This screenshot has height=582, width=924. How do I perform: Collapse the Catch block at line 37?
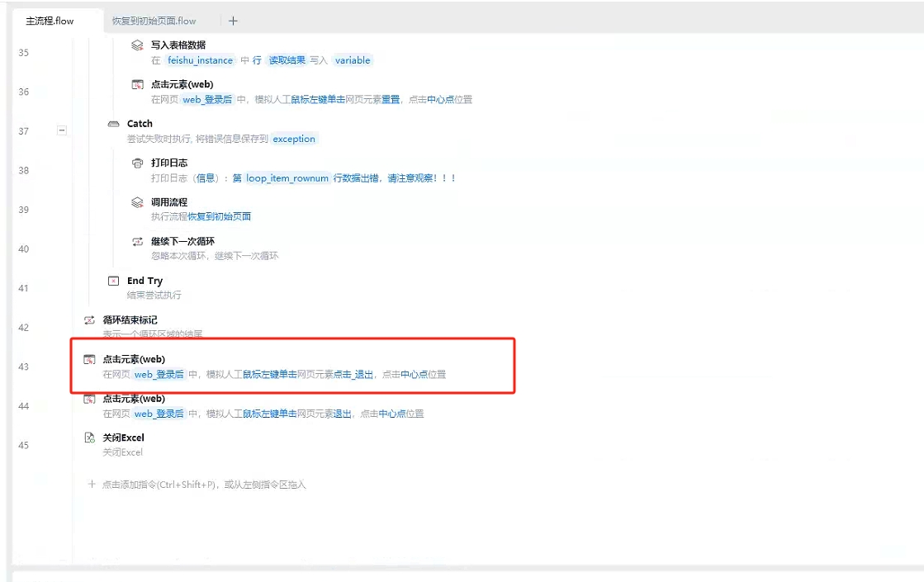click(x=62, y=130)
